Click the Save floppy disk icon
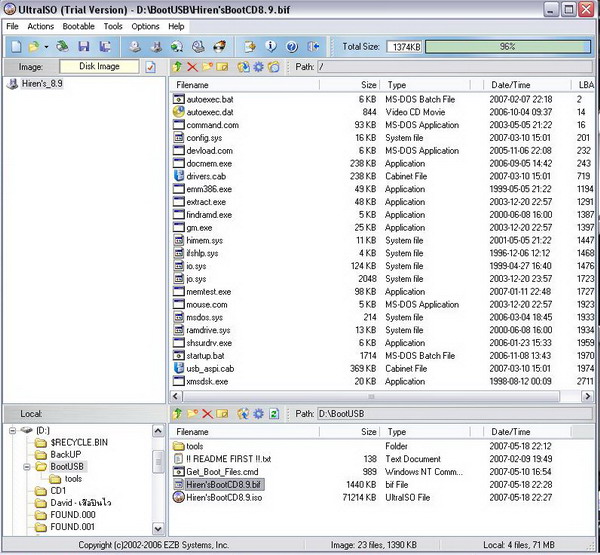 (x=84, y=47)
